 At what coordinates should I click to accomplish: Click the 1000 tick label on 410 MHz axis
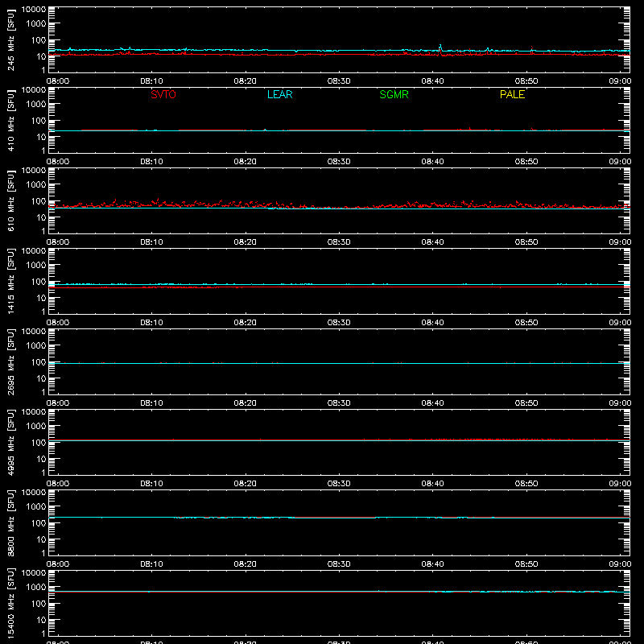[x=36, y=105]
